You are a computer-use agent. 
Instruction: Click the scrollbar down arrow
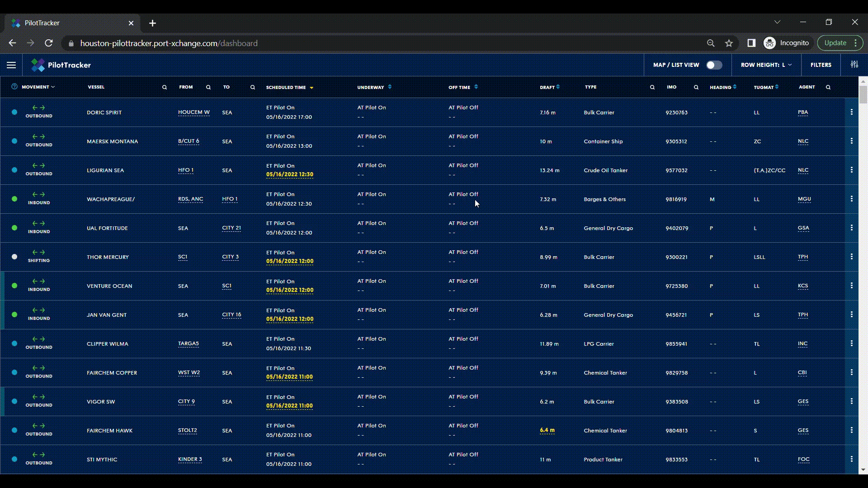pyautogui.click(x=863, y=470)
